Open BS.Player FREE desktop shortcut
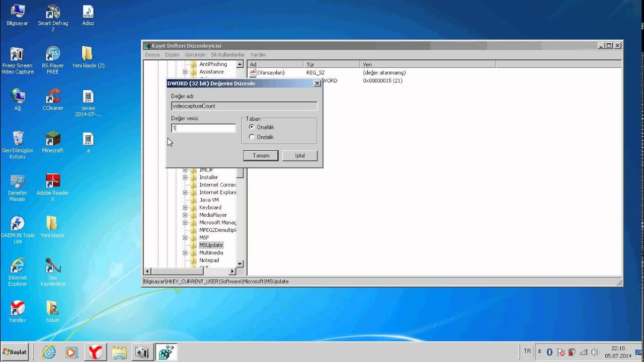Image resolution: width=644 pixels, height=362 pixels. pyautogui.click(x=53, y=60)
